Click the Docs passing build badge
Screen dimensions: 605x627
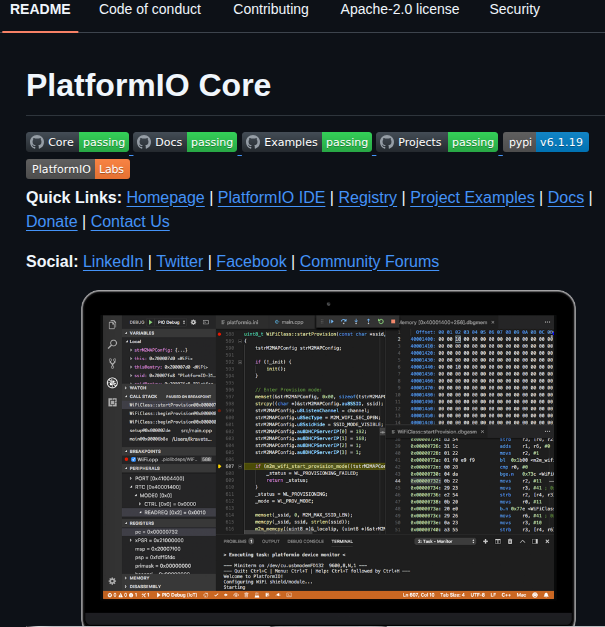tap(185, 142)
